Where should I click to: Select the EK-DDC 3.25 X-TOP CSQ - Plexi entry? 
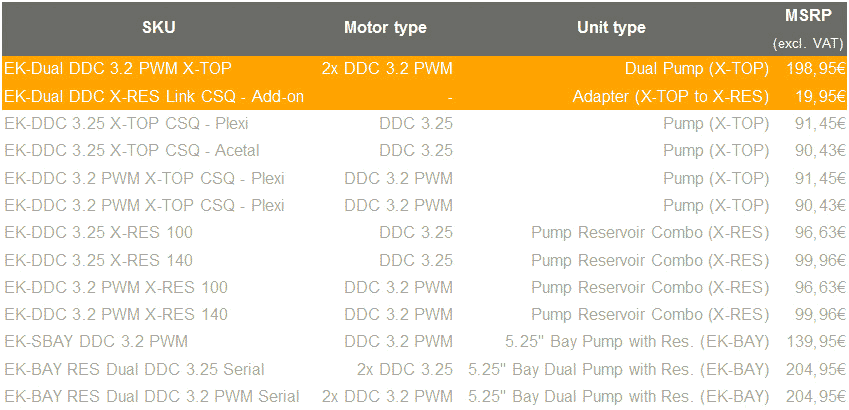click(x=126, y=124)
